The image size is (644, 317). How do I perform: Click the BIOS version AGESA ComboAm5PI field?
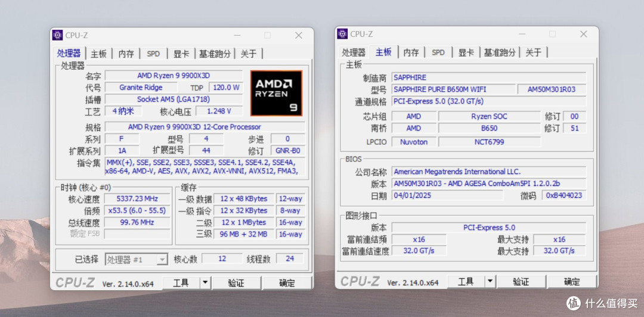(x=489, y=184)
